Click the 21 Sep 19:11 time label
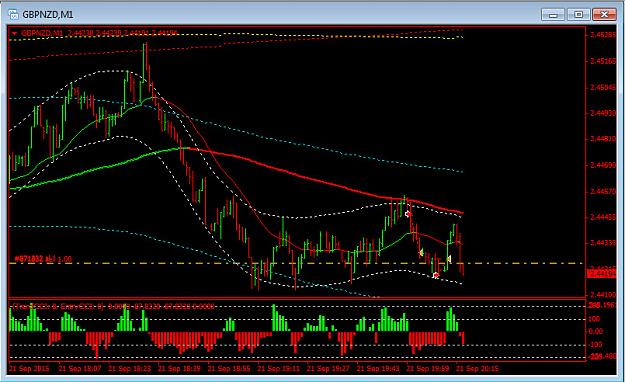 (x=279, y=368)
